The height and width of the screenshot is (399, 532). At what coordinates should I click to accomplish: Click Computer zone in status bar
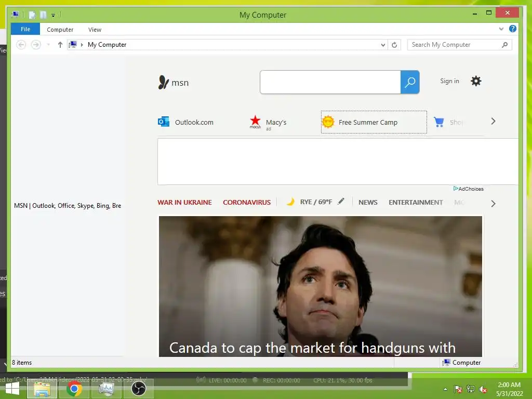tap(461, 362)
